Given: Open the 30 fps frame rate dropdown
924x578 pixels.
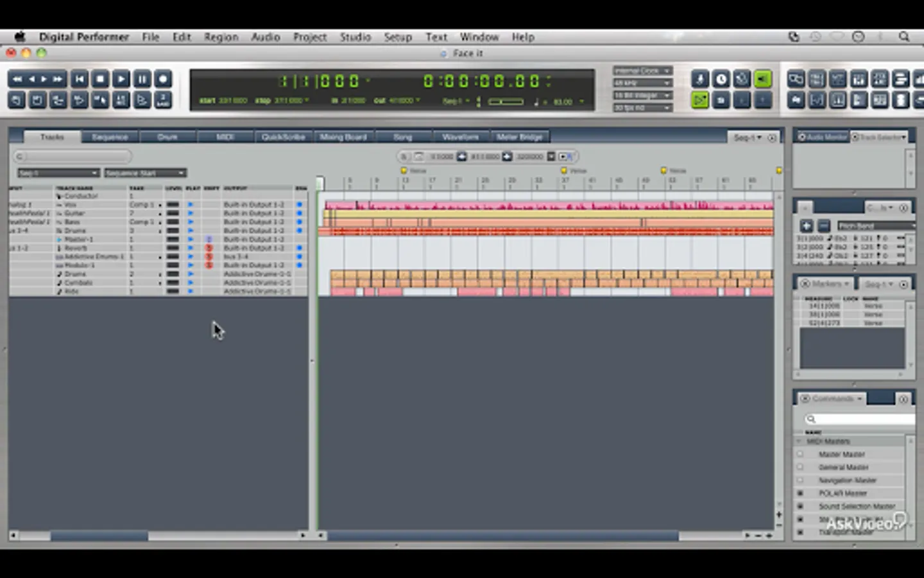Looking at the screenshot, I should pyautogui.click(x=642, y=107).
